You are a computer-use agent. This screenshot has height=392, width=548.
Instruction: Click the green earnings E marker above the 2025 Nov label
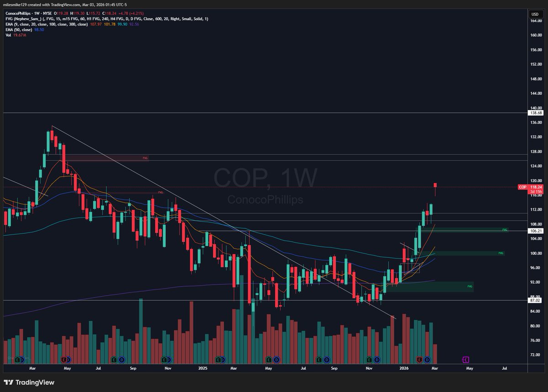369,360
